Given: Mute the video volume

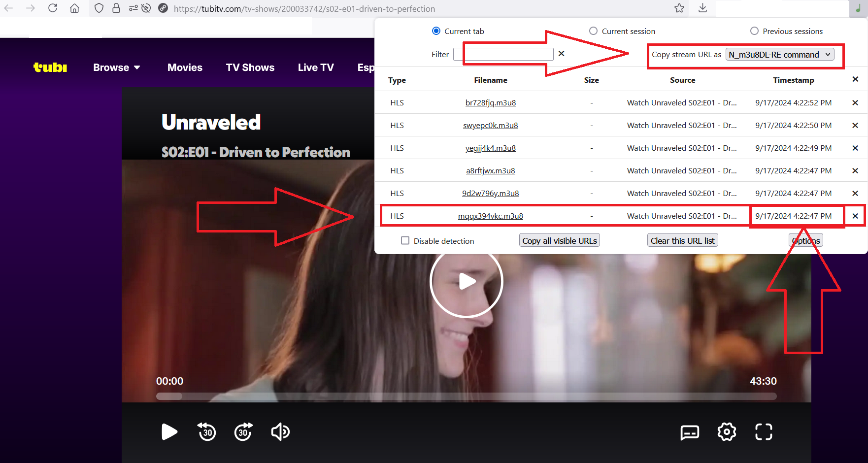Looking at the screenshot, I should click(280, 432).
